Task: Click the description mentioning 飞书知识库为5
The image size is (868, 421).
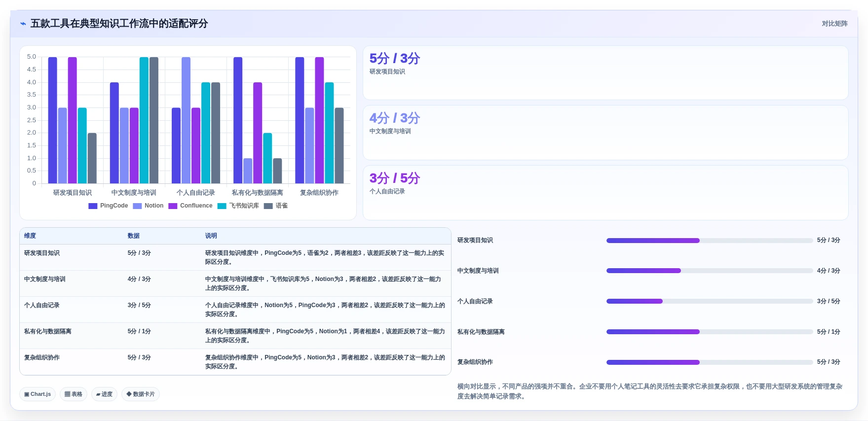Action: coord(324,283)
